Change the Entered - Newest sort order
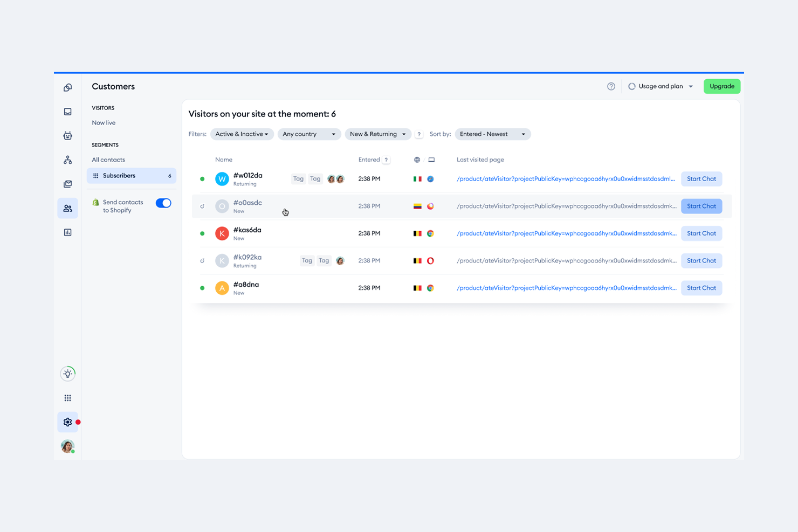This screenshot has height=532, width=798. pyautogui.click(x=492, y=134)
